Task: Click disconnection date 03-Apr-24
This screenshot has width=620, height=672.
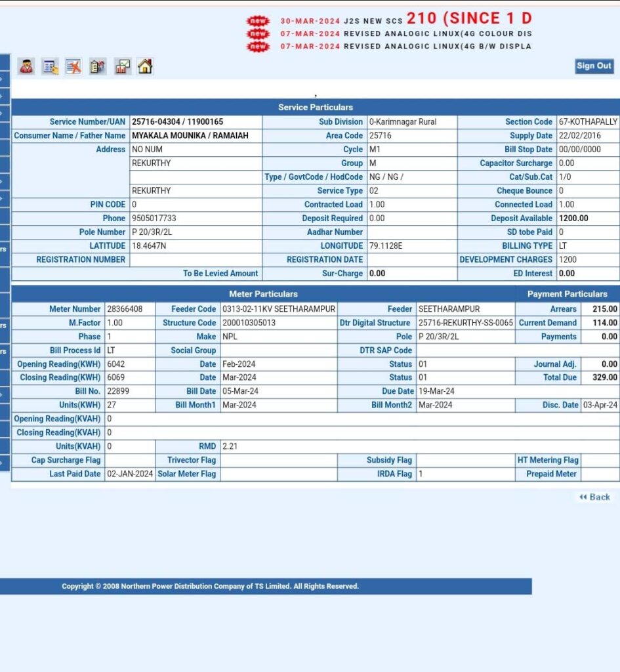Action: pyautogui.click(x=600, y=404)
